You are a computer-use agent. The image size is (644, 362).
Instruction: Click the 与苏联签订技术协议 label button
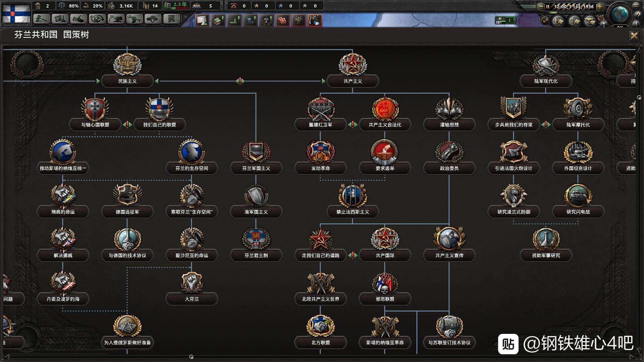coord(449,343)
